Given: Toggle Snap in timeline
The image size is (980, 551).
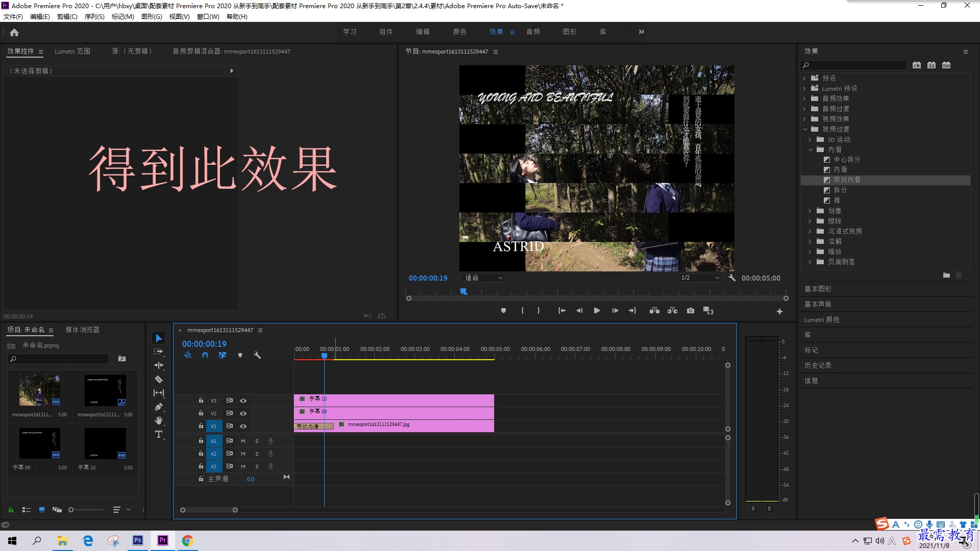Looking at the screenshot, I should [205, 355].
